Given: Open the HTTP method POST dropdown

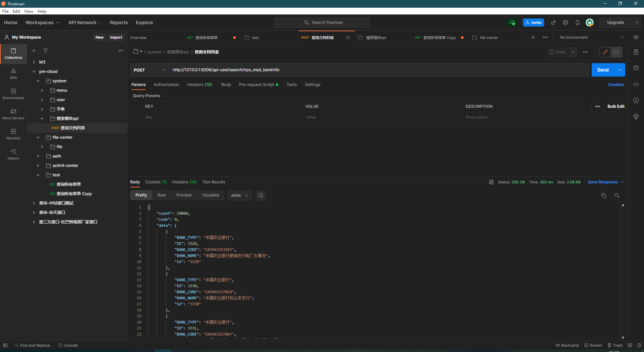Looking at the screenshot, I should pos(150,70).
